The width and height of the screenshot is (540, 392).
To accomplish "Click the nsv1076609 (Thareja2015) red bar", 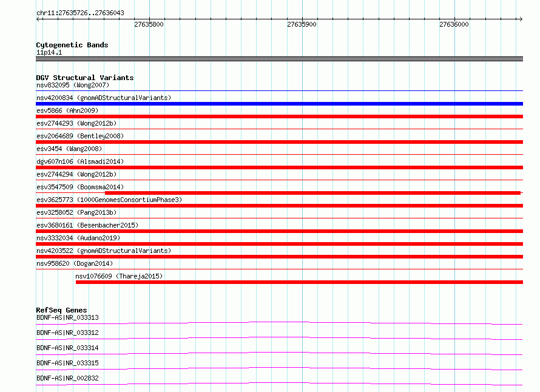I will (299, 282).
